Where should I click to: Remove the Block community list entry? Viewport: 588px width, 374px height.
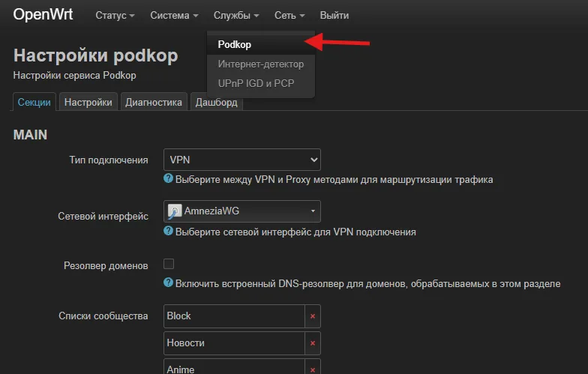(x=312, y=316)
